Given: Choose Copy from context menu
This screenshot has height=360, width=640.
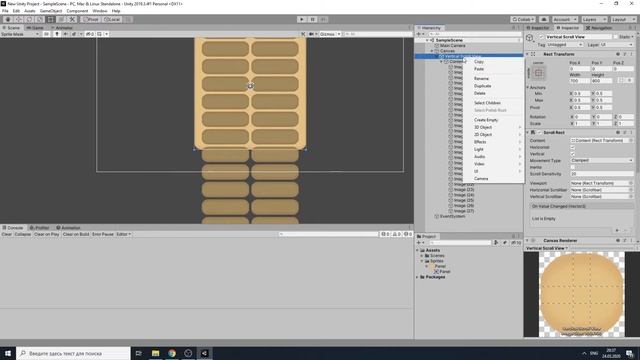Looking at the screenshot, I should click(493, 62).
